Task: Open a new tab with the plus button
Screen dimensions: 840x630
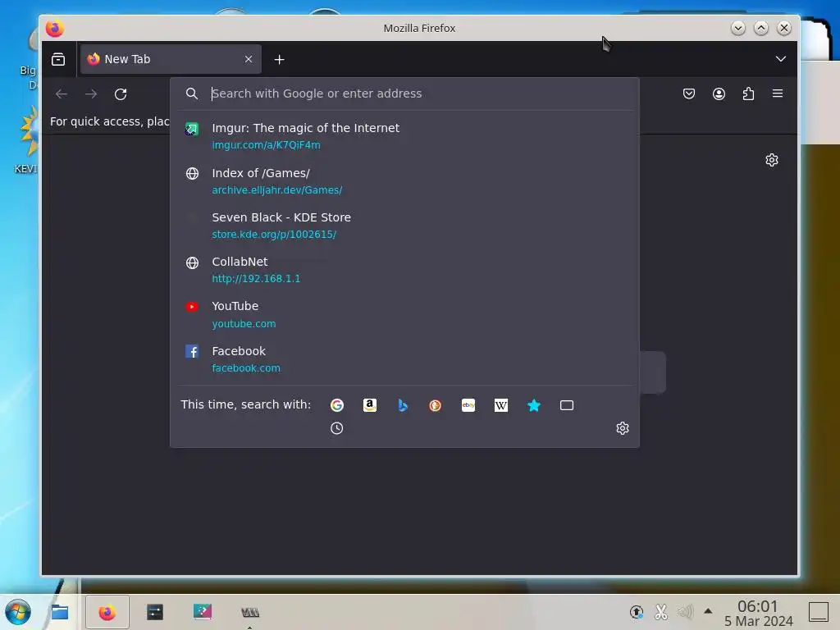Action: click(279, 59)
